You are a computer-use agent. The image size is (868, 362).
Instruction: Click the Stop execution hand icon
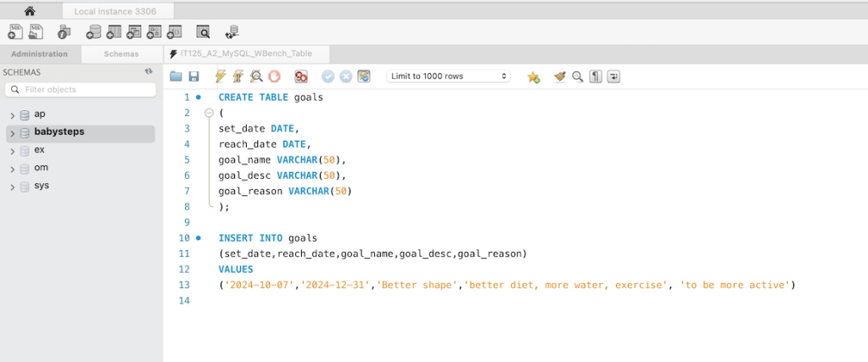274,76
